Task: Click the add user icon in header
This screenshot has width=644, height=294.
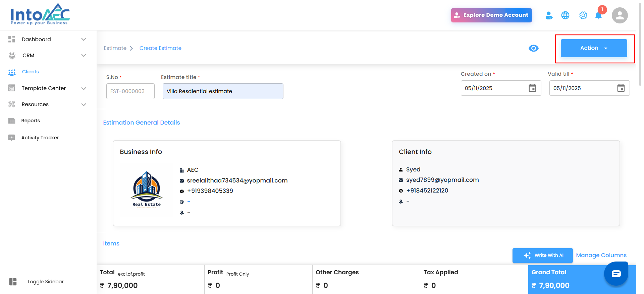Action: tap(549, 15)
